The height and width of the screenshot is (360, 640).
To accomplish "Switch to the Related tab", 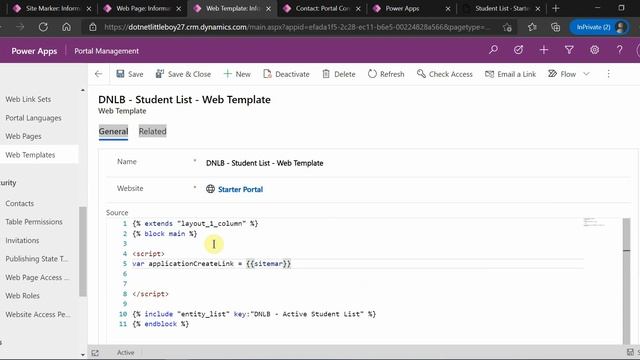I will pos(153,131).
